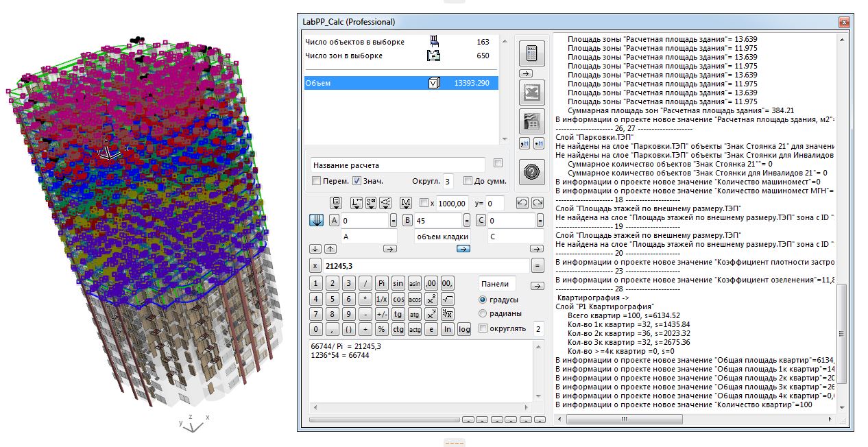The image size is (868, 447).
Task: Enable the 'округлять' checkbox
Action: tap(484, 328)
